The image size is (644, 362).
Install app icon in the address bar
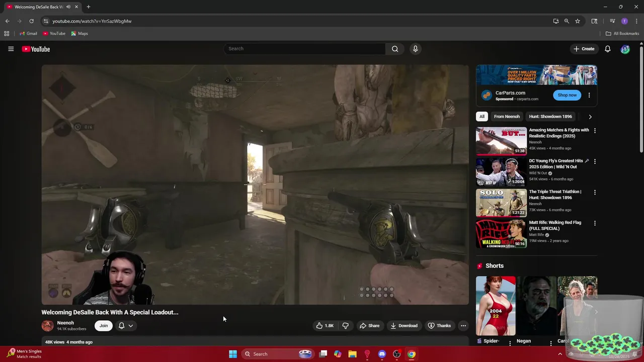point(555,21)
